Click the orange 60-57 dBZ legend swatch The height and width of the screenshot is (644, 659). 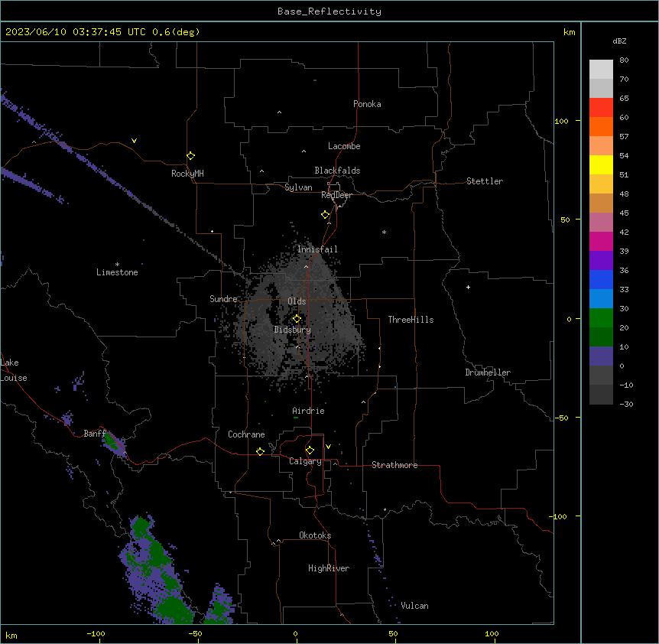601,126
